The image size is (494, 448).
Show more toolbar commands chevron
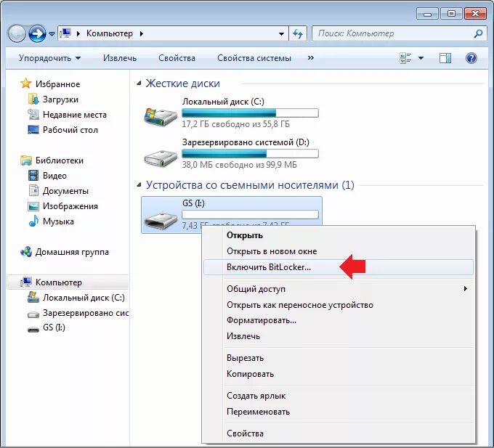[311, 57]
